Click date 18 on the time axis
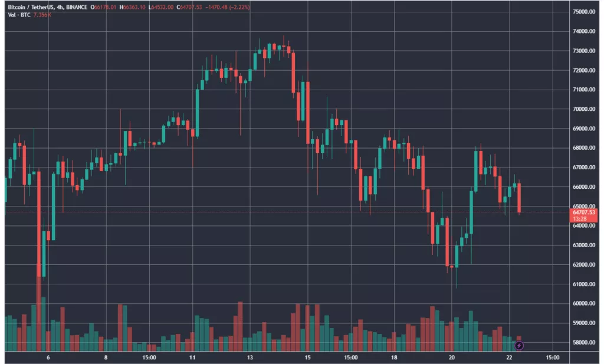The height and width of the screenshot is (364, 604). pos(394,358)
